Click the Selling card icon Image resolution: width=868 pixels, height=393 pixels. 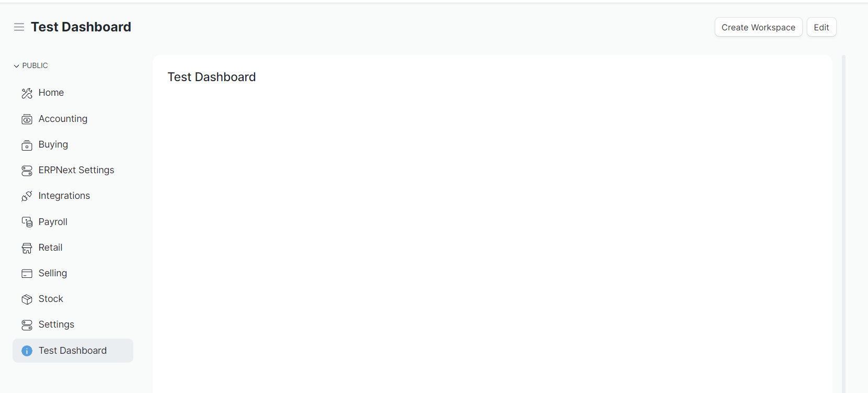[27, 273]
